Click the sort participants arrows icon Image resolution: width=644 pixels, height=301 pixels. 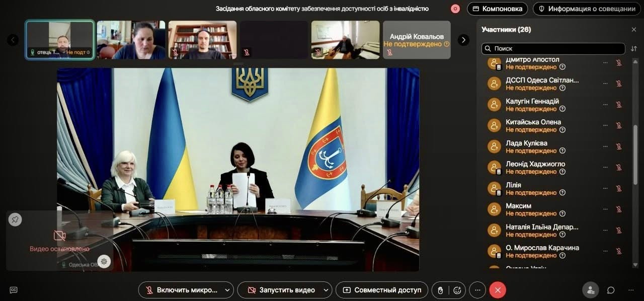(x=634, y=49)
